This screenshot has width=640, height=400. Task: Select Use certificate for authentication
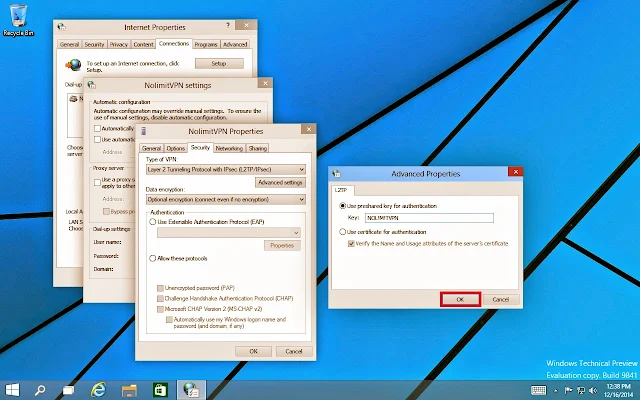tap(342, 232)
